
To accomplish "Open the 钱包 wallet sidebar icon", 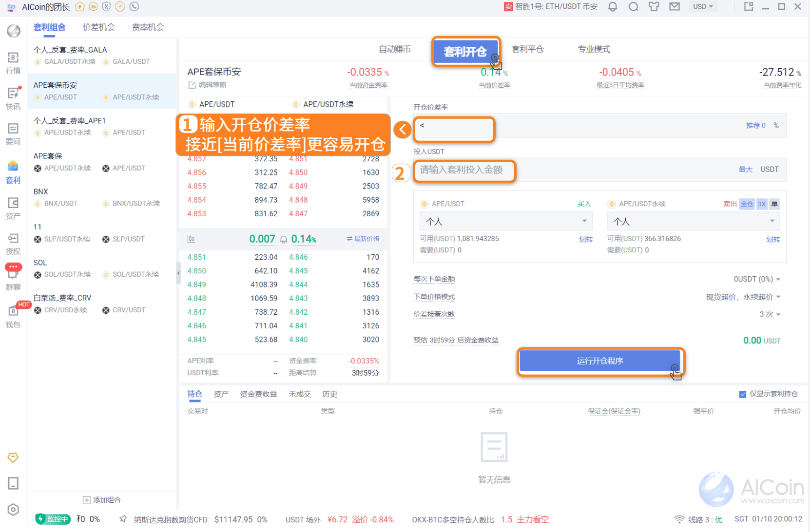I will click(13, 316).
